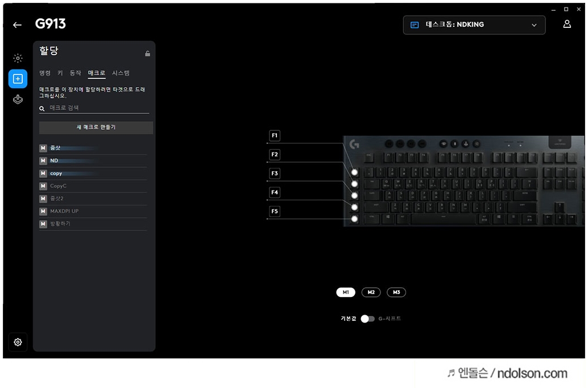Click the M icon beside copy macro
The width and height of the screenshot is (588, 388).
click(x=43, y=174)
